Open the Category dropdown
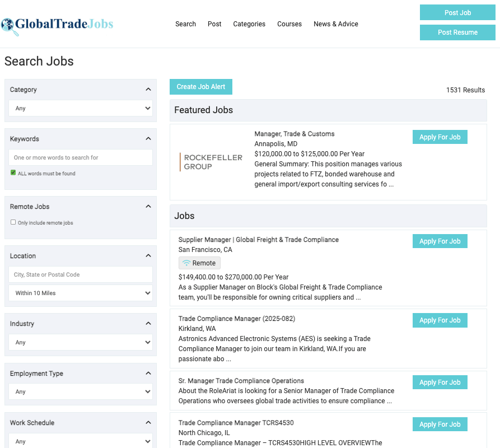 pyautogui.click(x=81, y=108)
